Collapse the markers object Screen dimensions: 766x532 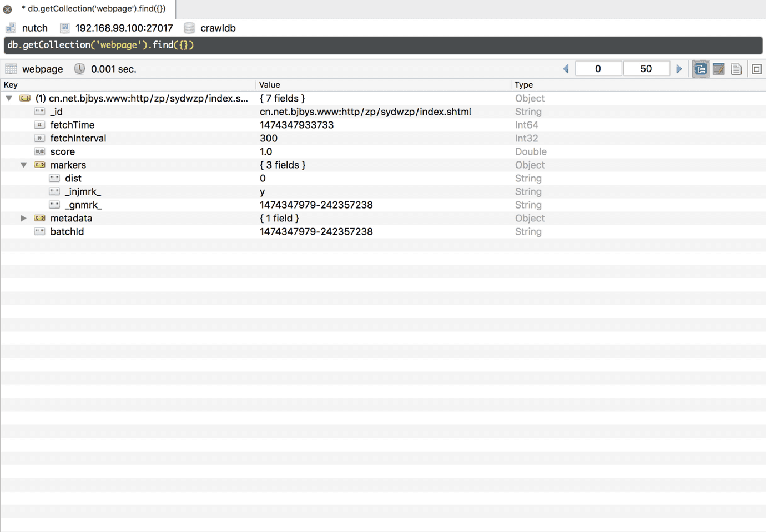(24, 165)
